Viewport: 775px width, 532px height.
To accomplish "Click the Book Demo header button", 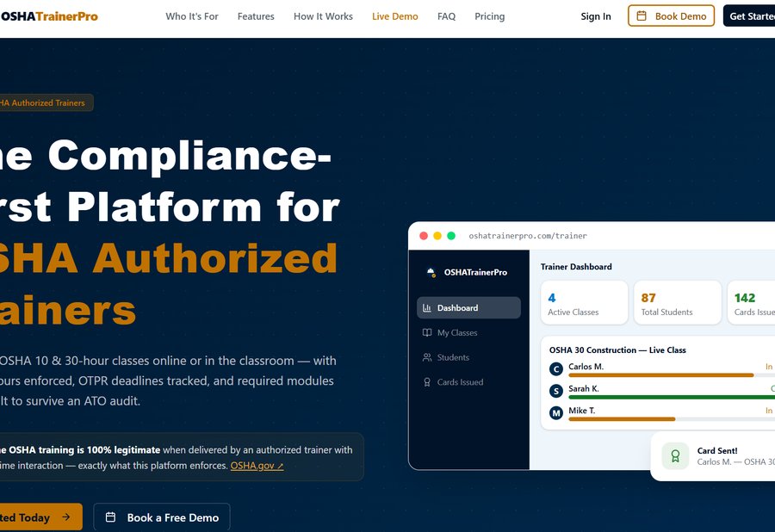I will pos(671,15).
